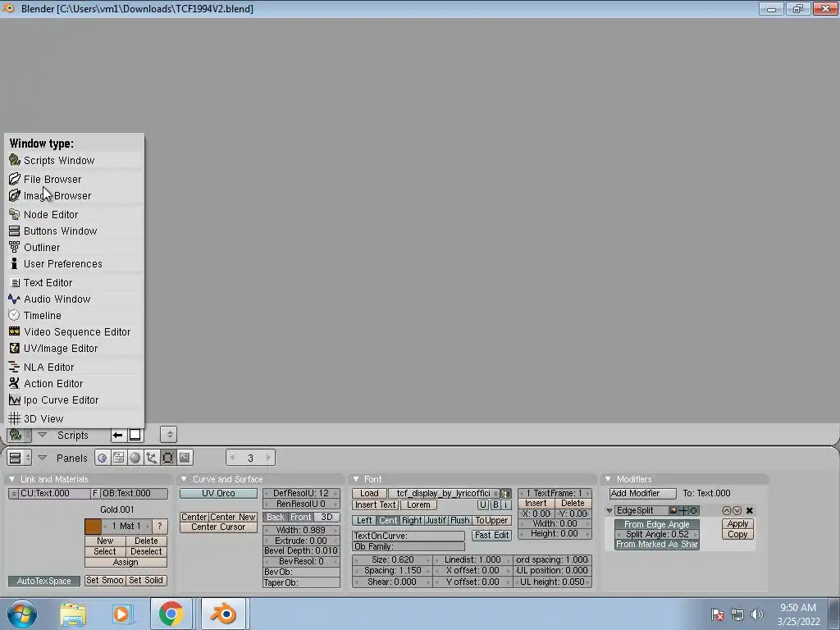The height and width of the screenshot is (630, 840).
Task: Select Node Editor from window type list
Action: (75, 214)
